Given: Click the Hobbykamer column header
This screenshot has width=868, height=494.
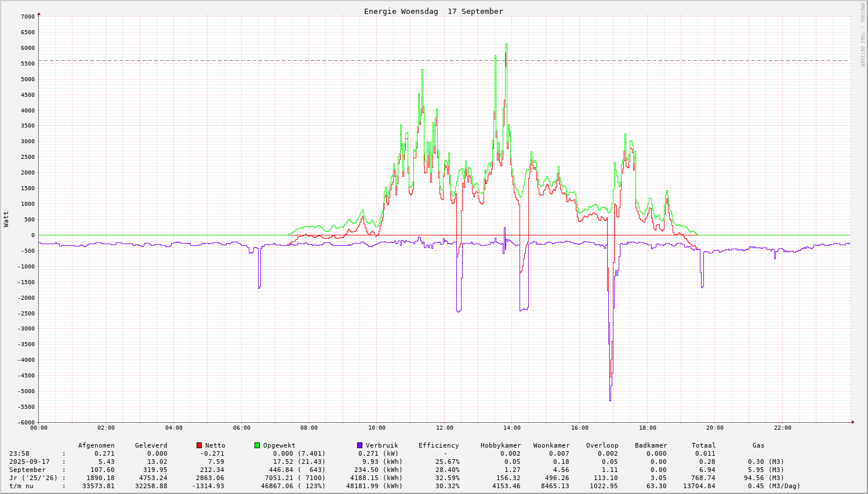Looking at the screenshot, I should pyautogui.click(x=500, y=446).
